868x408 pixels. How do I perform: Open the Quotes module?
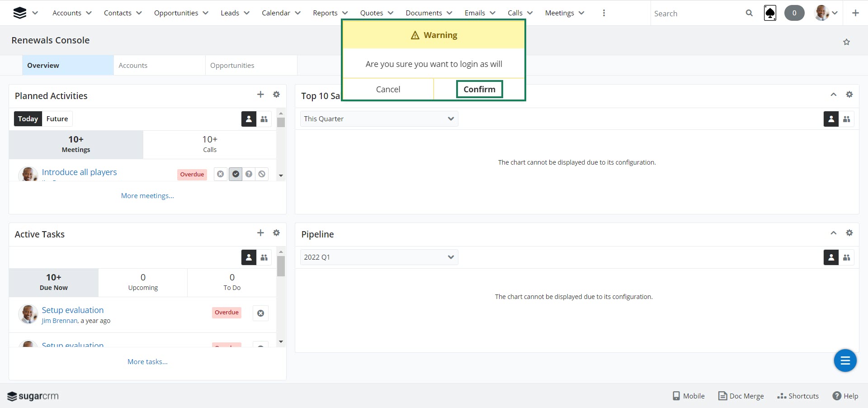click(x=372, y=13)
